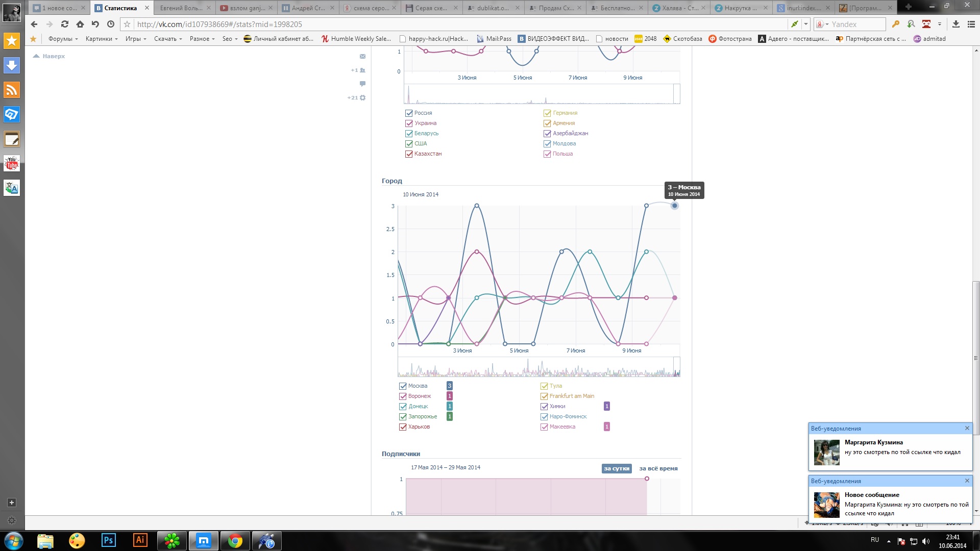980x551 pixels.
Task: Click the browser reload icon
Action: 64,24
